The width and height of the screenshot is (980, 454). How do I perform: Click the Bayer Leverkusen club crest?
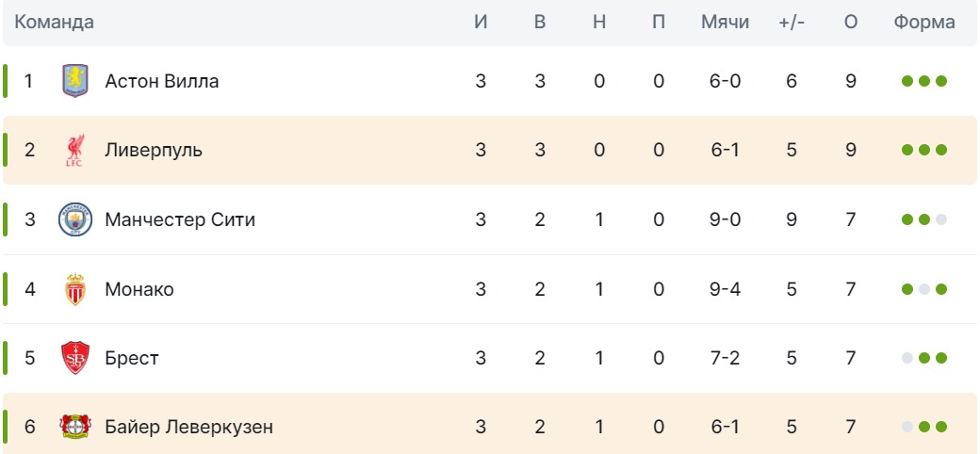[74, 427]
